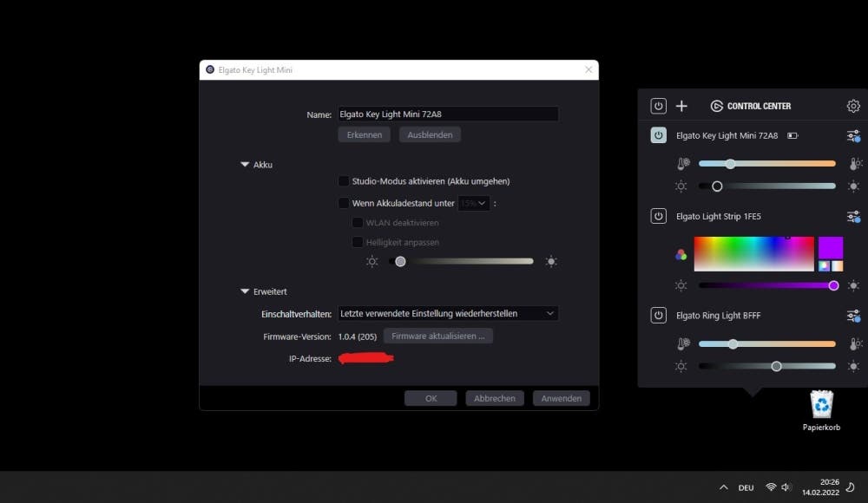The image size is (868, 503).
Task: Click dim brightness icon for Ring Light
Action: (681, 366)
